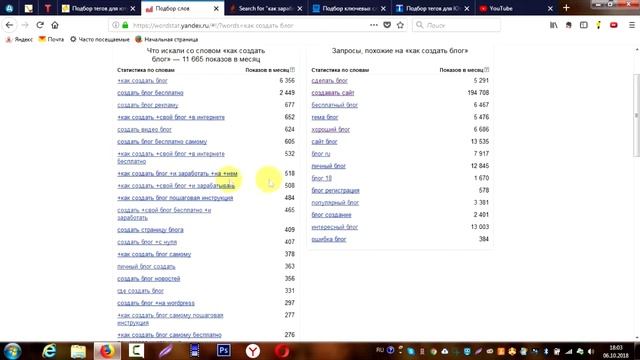Open the Почта bookmark
The image size is (640, 360).
[x=51, y=40]
